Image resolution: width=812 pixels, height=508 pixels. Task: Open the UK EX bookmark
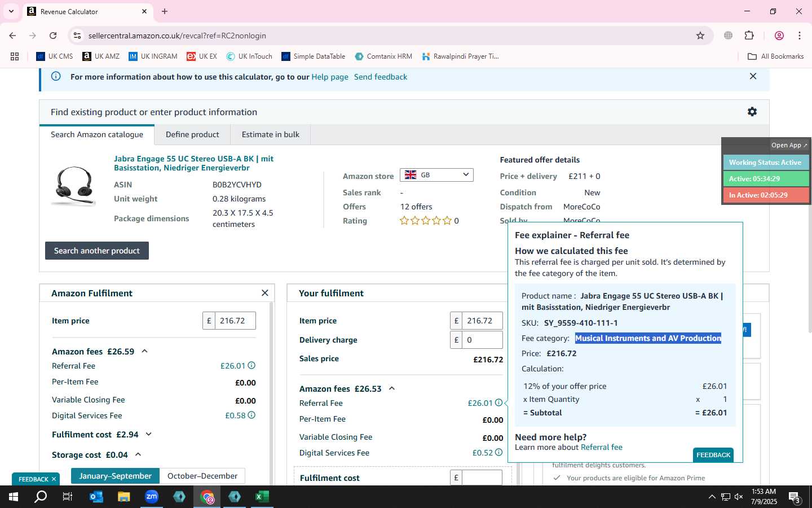pyautogui.click(x=202, y=56)
